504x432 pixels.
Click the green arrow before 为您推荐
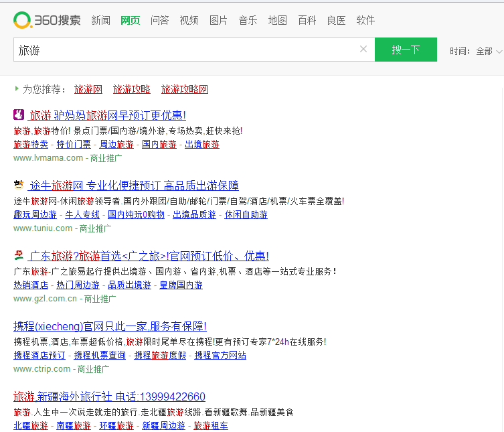[x=17, y=88]
